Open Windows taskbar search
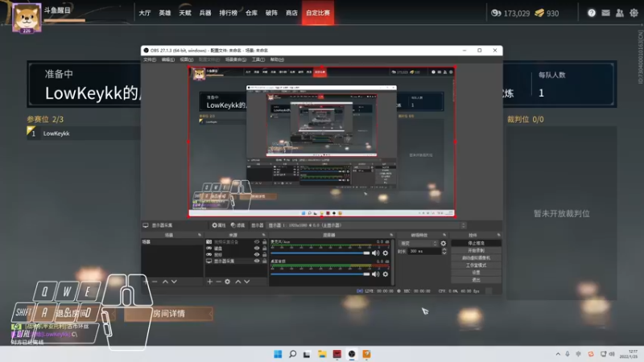The height and width of the screenshot is (362, 644). 292,354
